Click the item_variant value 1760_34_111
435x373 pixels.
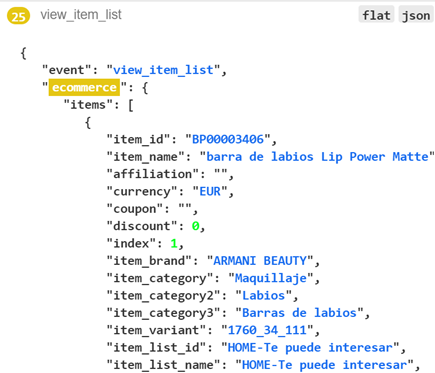(x=267, y=330)
